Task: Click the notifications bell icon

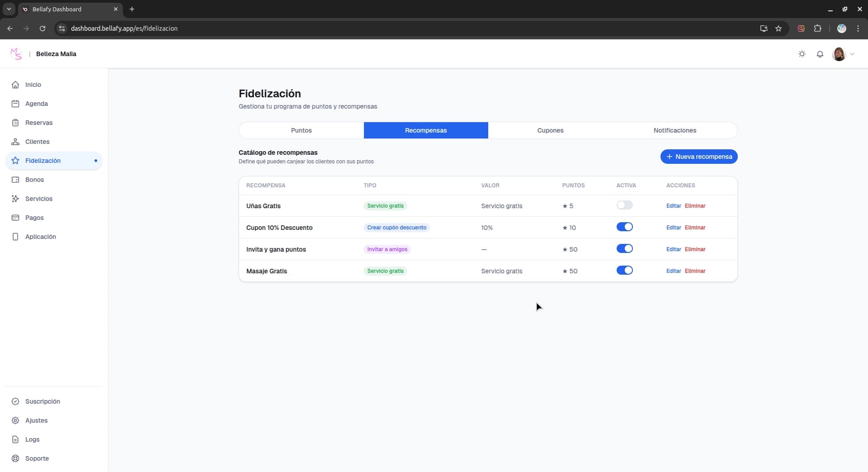Action: pyautogui.click(x=820, y=54)
